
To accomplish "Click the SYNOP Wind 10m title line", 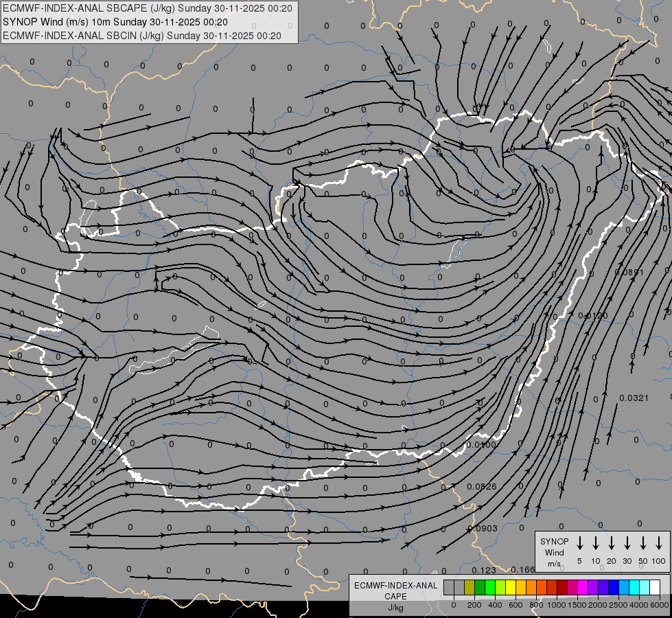I will click(x=115, y=22).
